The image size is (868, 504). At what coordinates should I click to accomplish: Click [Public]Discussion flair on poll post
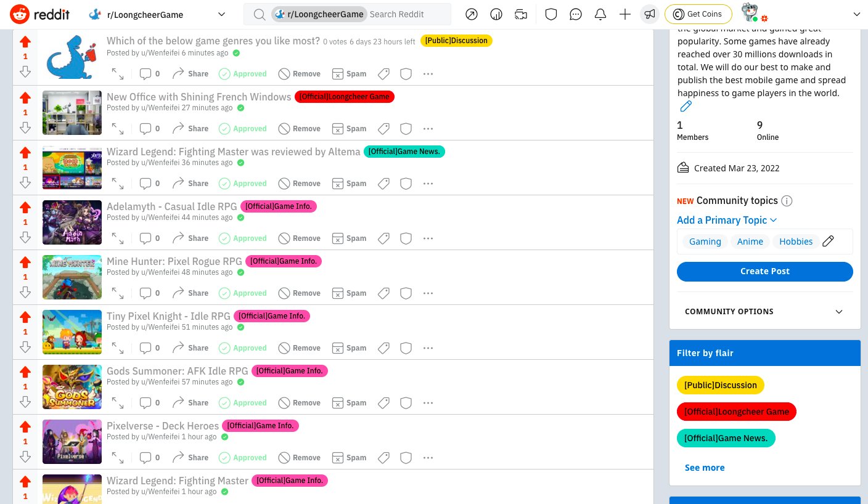[x=456, y=41]
